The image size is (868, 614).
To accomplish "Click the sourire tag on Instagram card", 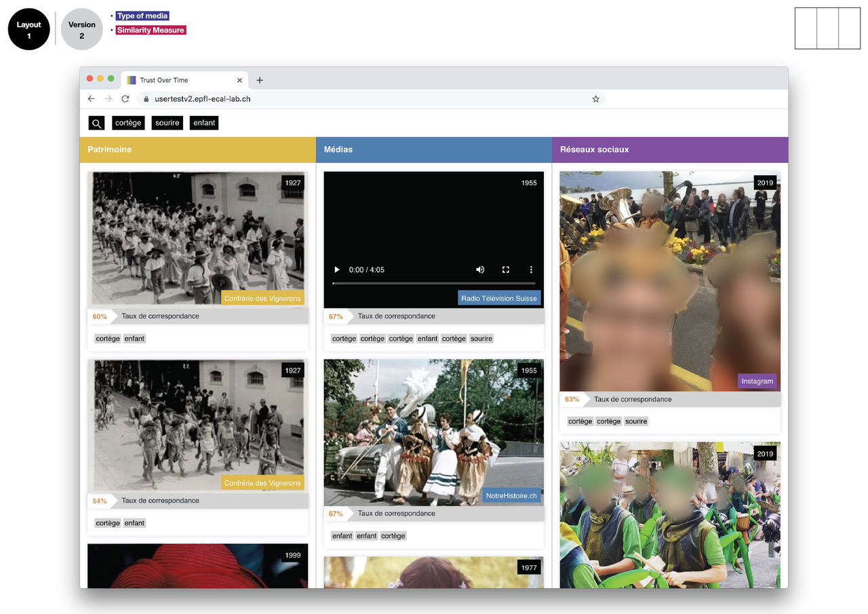I will pos(636,421).
